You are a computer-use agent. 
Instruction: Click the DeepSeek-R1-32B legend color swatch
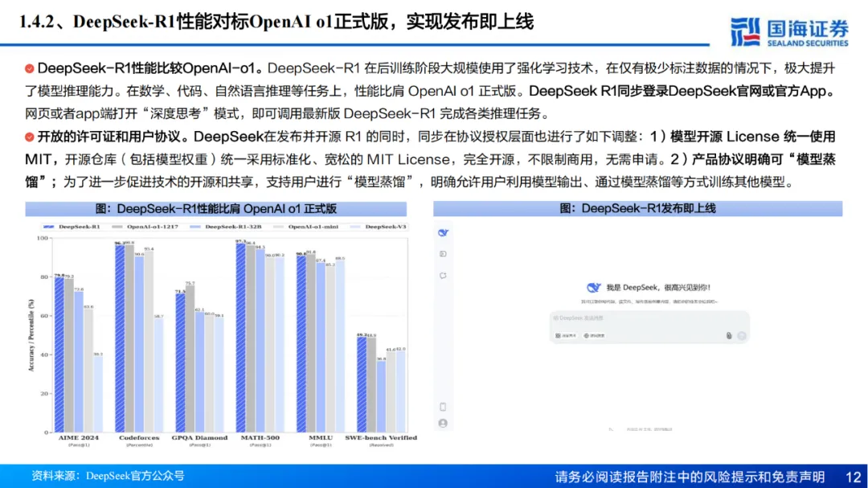194,227
